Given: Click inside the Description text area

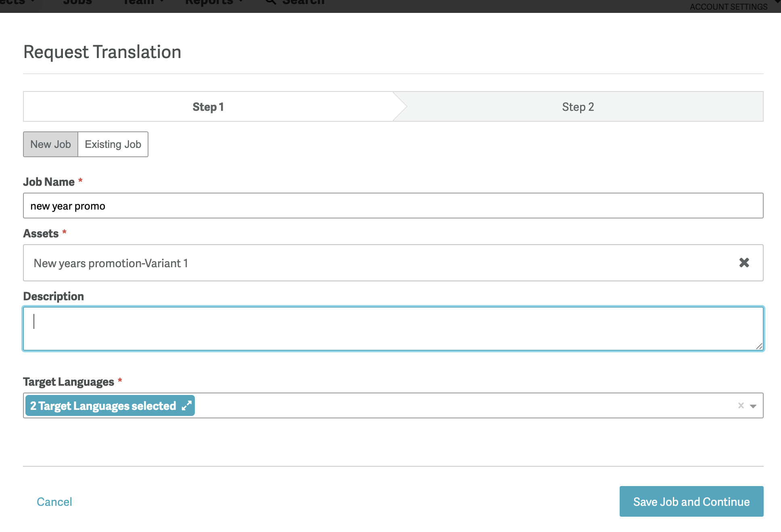Looking at the screenshot, I should 393,329.
